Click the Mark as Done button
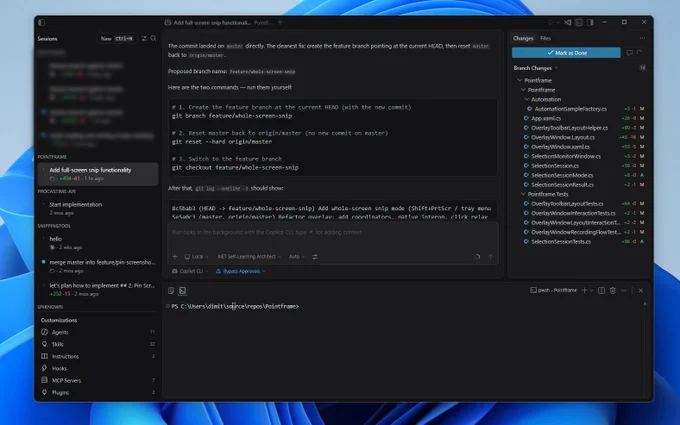The width and height of the screenshot is (680, 425). pos(566,53)
